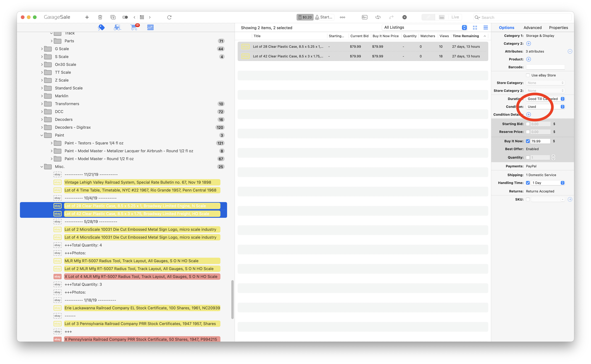Switch to Live mode
Viewport: 591px width, 364px height.
coord(455,17)
